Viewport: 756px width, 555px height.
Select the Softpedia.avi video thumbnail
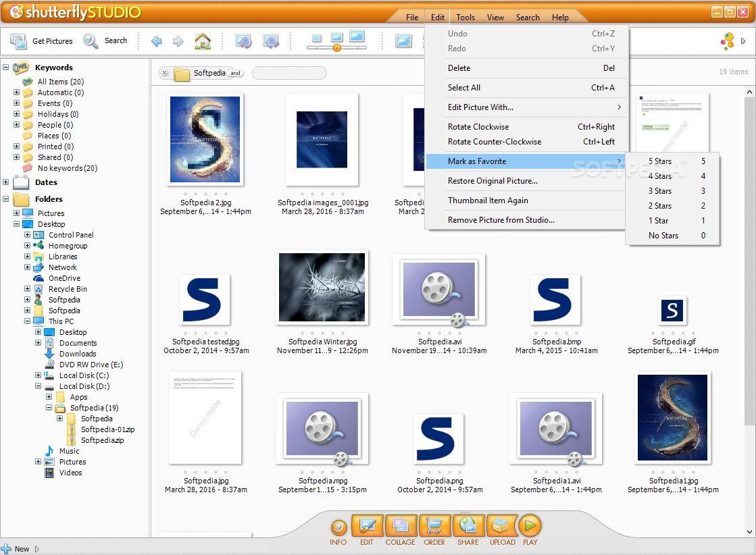438,290
